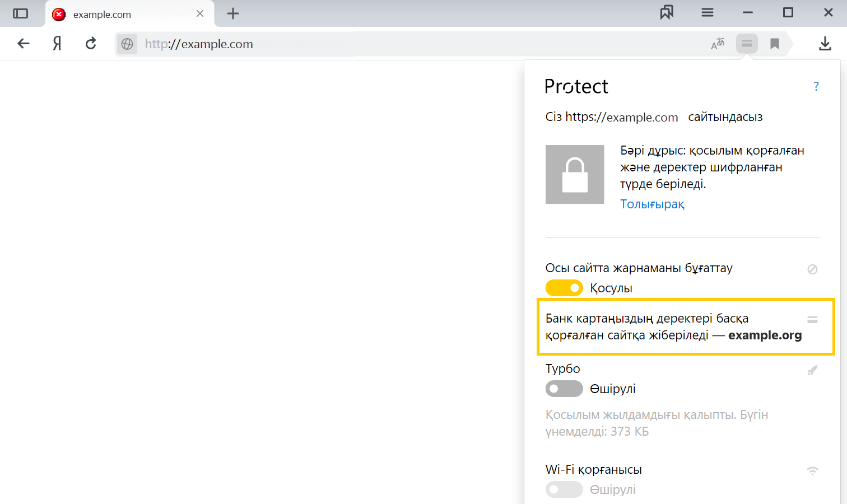Click the grey padlock image
The image size is (847, 504).
(x=575, y=174)
